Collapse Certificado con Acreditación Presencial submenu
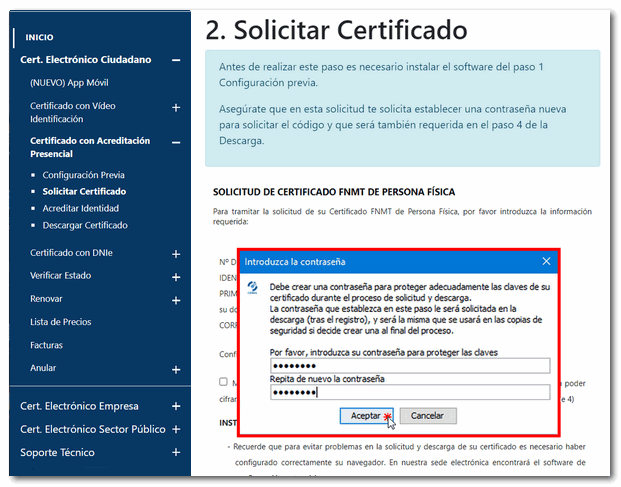This screenshot has height=487, width=621. pos(176,142)
